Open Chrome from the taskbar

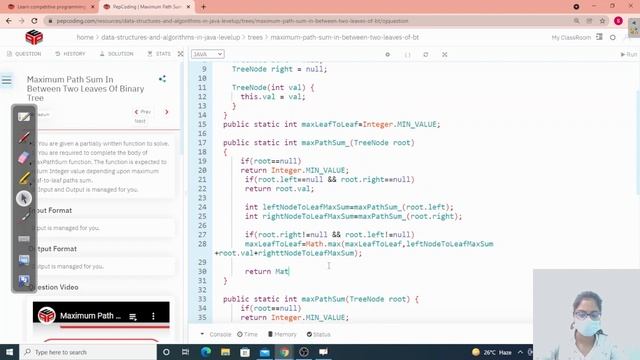click(284, 352)
